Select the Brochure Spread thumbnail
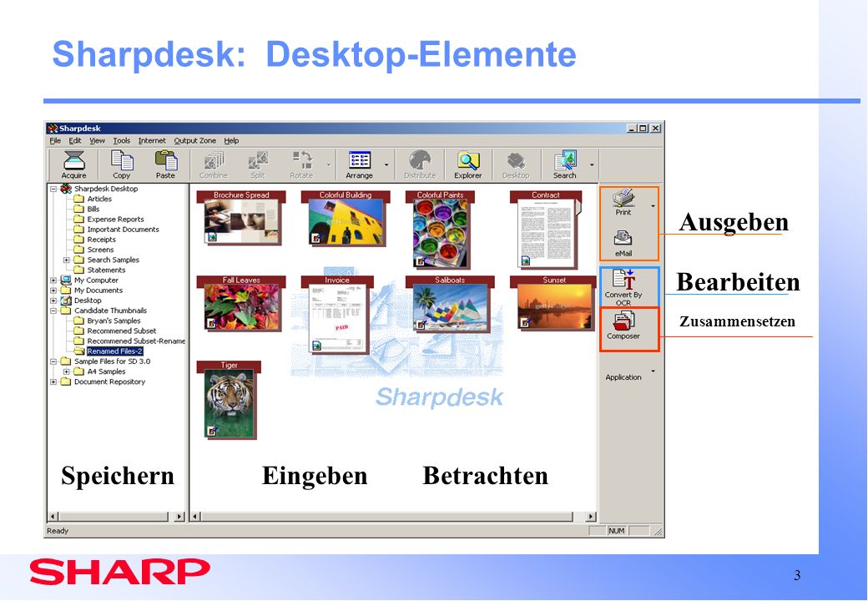The height and width of the screenshot is (601, 868). (241, 218)
